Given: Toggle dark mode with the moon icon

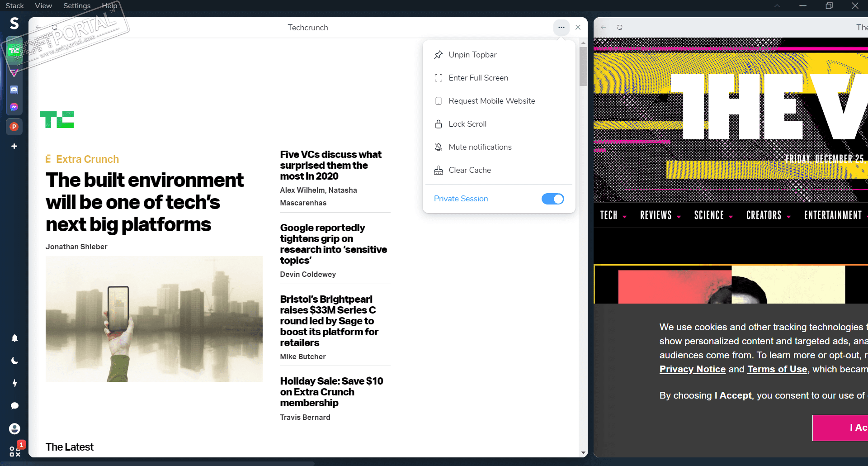Looking at the screenshot, I should [14, 361].
